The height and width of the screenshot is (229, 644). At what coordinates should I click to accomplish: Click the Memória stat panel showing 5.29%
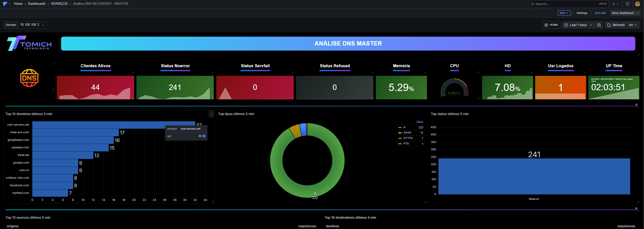pos(401,87)
